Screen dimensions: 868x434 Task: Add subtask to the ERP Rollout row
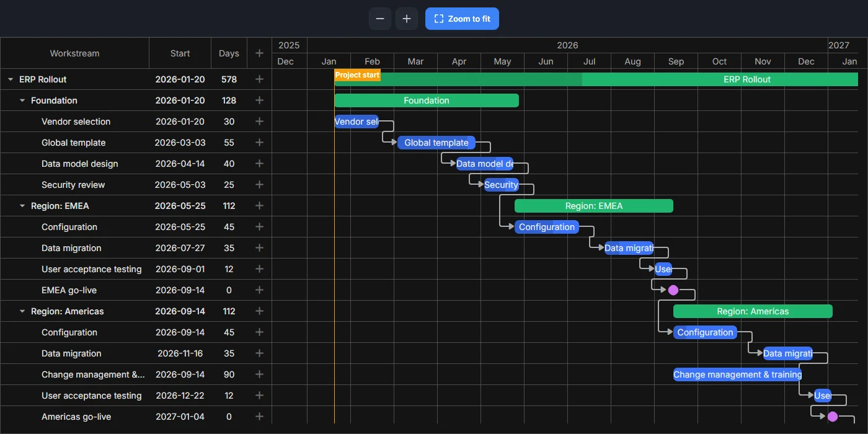coord(259,79)
